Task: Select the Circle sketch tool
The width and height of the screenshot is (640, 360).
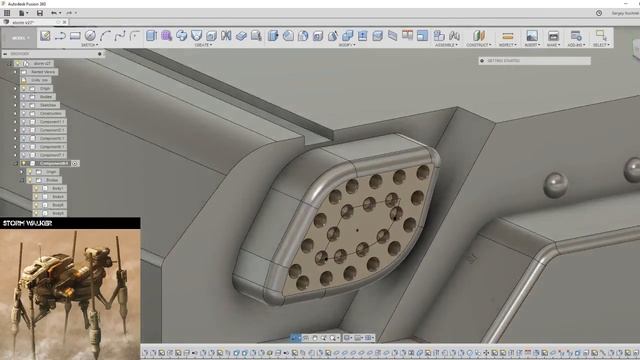Action: click(90, 36)
